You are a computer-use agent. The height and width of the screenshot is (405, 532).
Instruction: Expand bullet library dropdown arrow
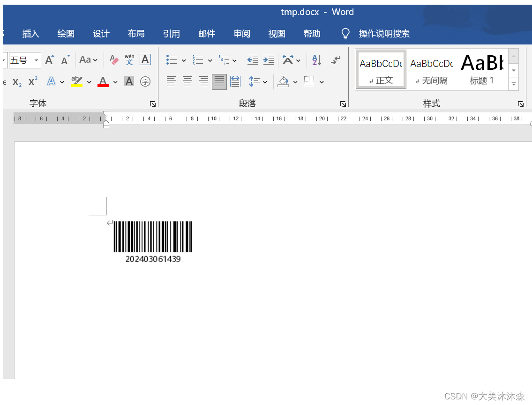click(x=184, y=61)
